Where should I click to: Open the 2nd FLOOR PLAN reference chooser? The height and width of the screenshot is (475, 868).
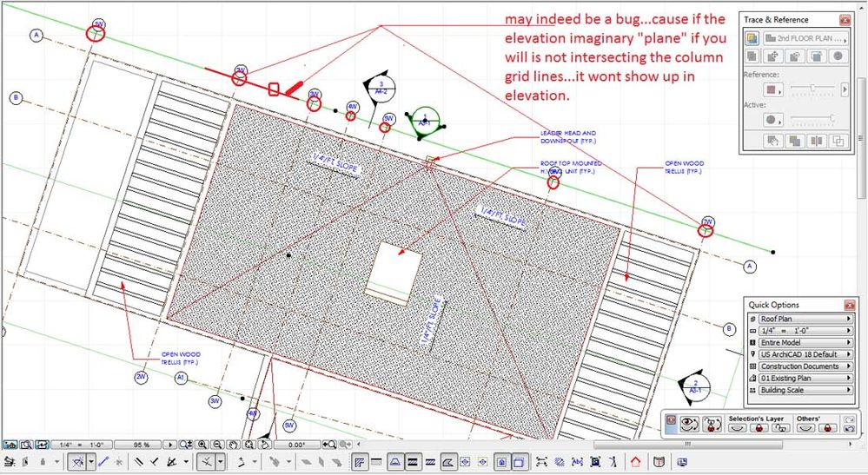coord(806,38)
